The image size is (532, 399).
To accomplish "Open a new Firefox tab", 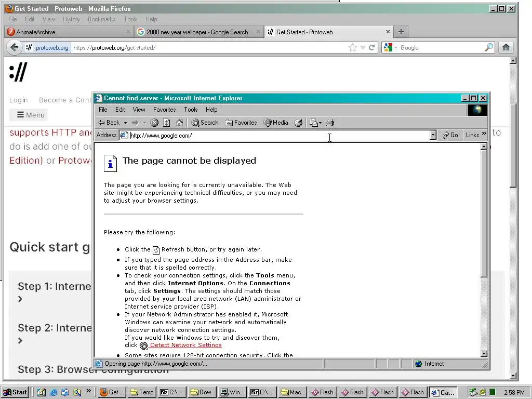I will (x=401, y=32).
